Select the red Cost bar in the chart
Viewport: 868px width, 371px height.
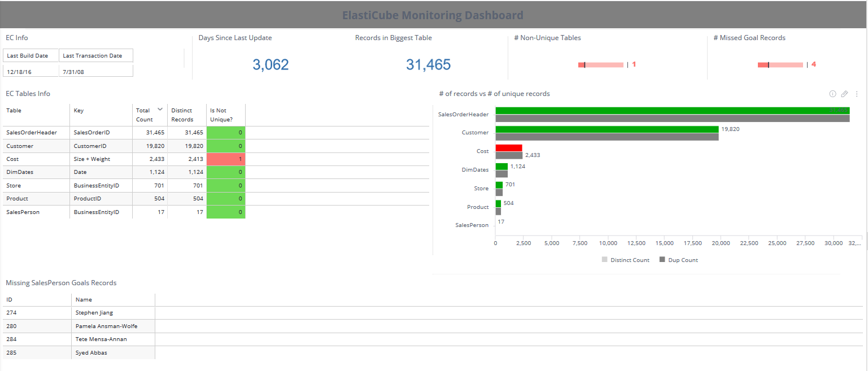(508, 147)
